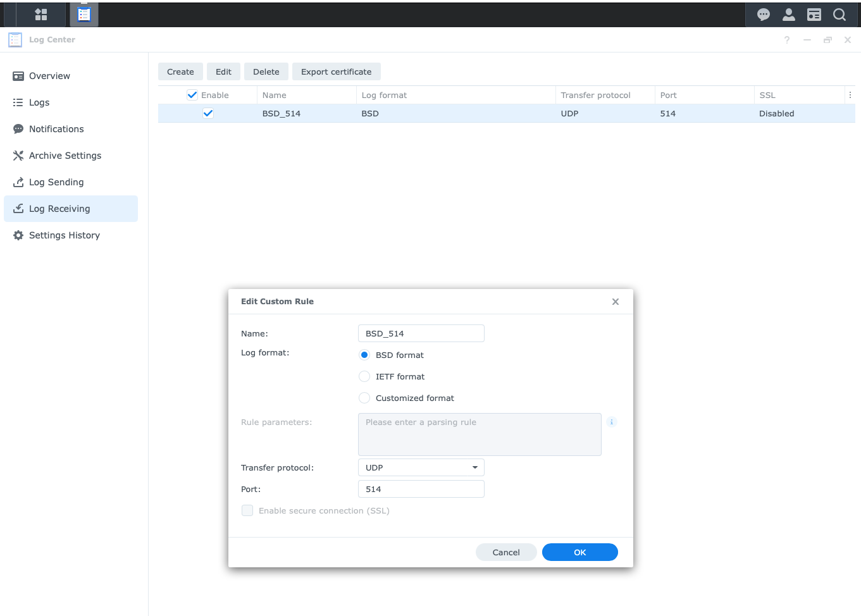
Task: Click Export certificate button
Action: (x=337, y=71)
